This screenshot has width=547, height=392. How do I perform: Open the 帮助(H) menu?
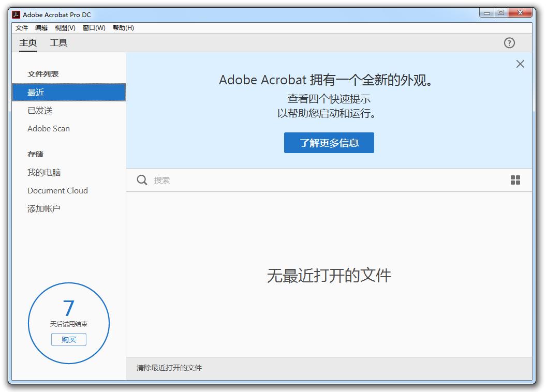pos(123,28)
